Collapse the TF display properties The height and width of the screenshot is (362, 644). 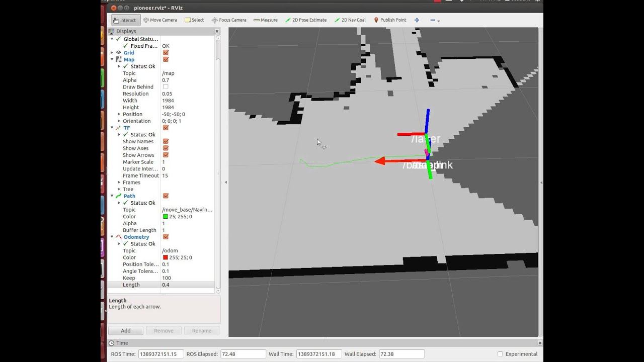click(x=112, y=128)
